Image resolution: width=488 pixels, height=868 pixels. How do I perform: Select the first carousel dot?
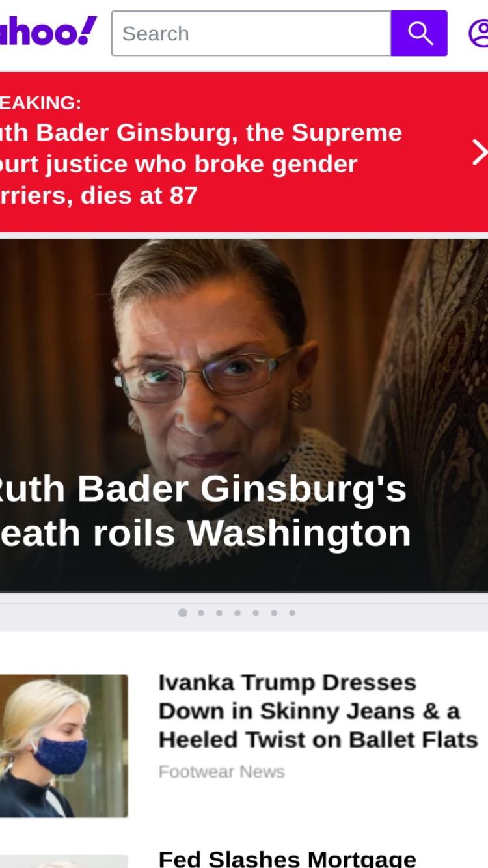pyautogui.click(x=183, y=612)
